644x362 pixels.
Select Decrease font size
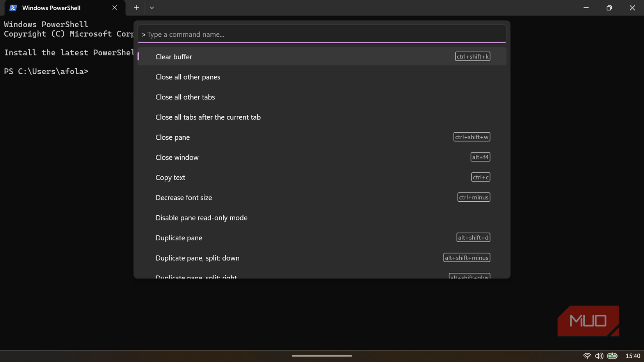322,197
